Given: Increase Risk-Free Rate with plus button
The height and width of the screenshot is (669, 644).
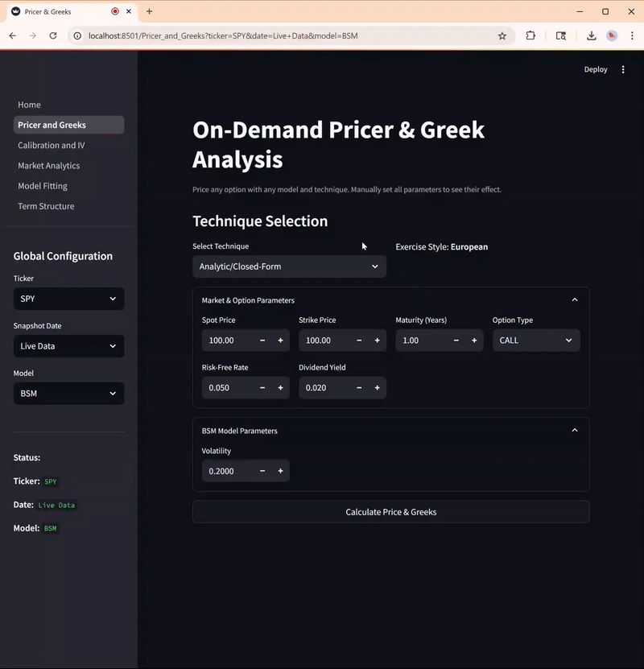Looking at the screenshot, I should pyautogui.click(x=281, y=388).
